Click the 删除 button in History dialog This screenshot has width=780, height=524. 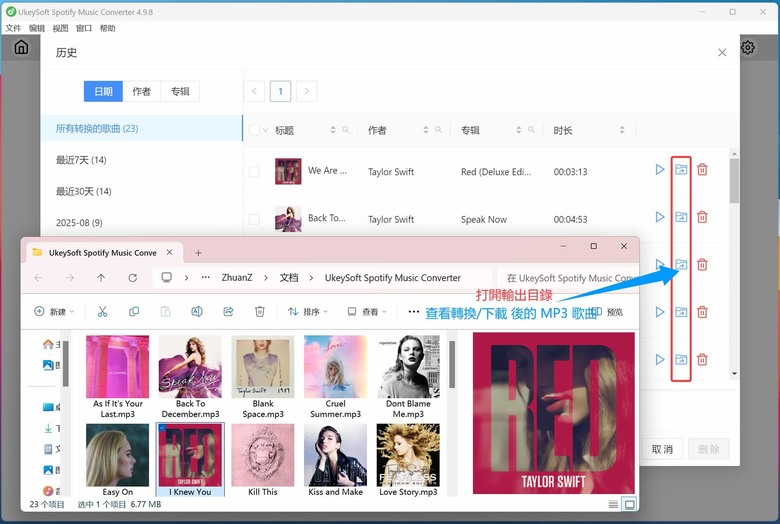click(709, 449)
